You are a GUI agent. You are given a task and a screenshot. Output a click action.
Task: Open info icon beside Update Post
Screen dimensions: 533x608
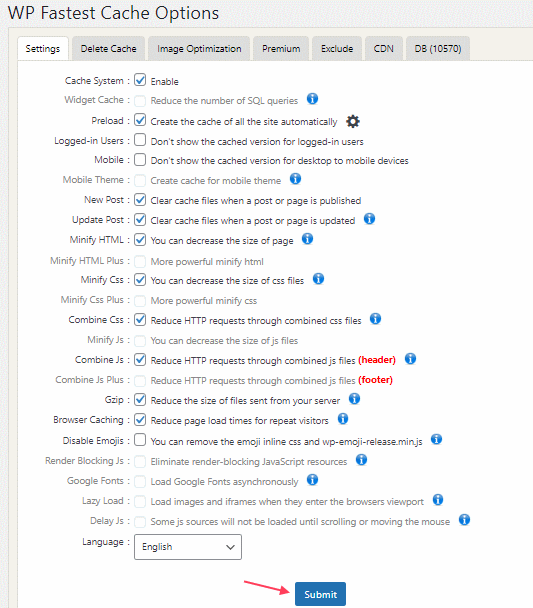(369, 219)
